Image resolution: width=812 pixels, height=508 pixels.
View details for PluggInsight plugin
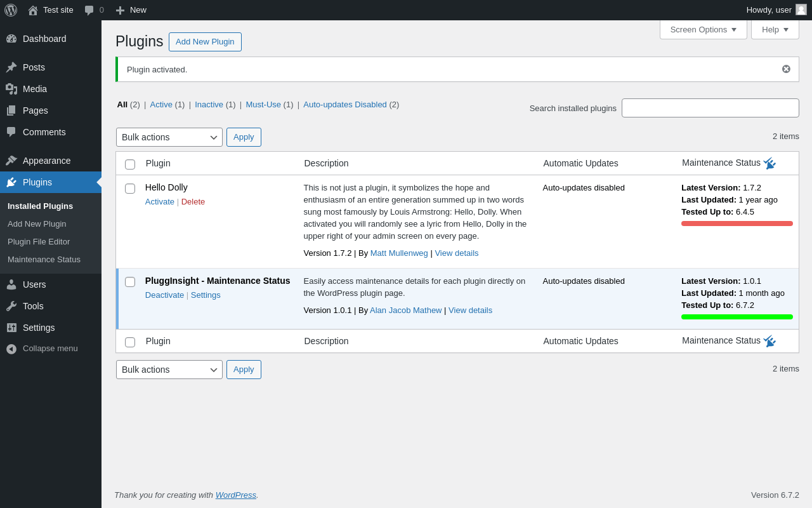(x=470, y=311)
